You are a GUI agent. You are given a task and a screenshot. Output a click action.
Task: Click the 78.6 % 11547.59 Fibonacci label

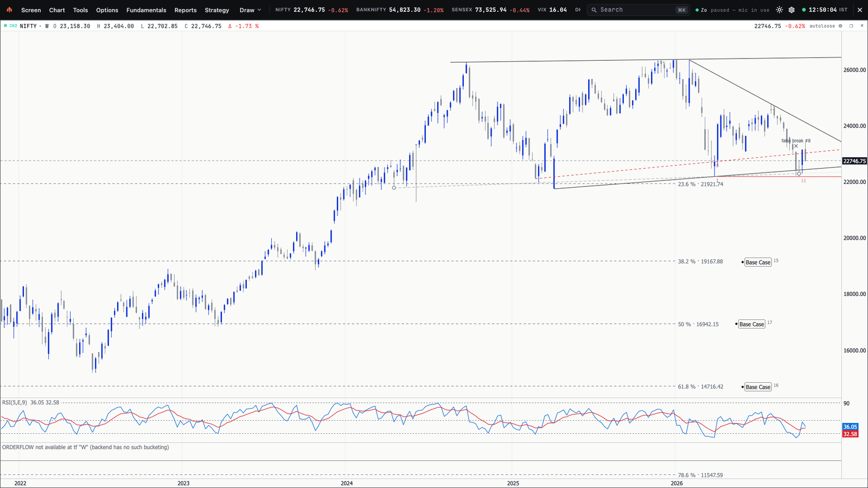click(700, 475)
